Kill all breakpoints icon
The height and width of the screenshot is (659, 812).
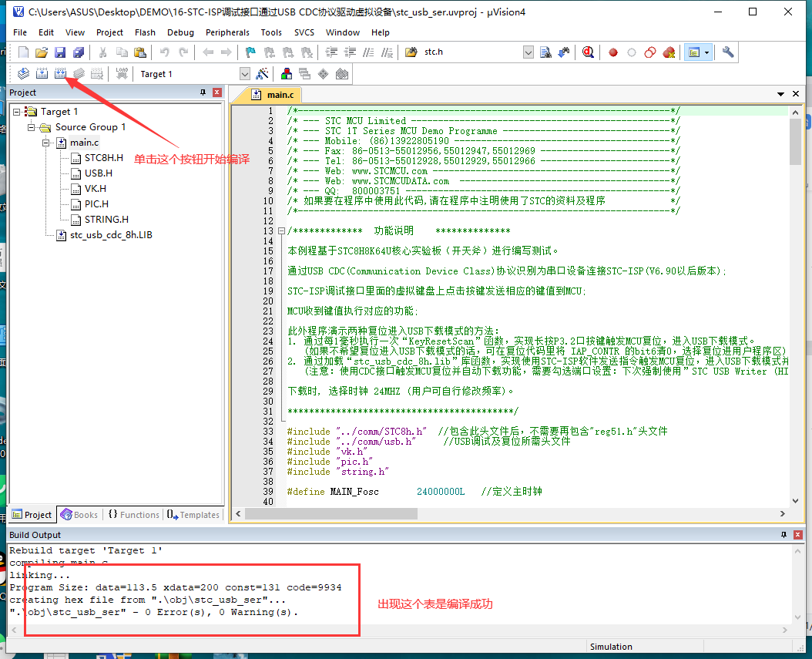click(669, 52)
